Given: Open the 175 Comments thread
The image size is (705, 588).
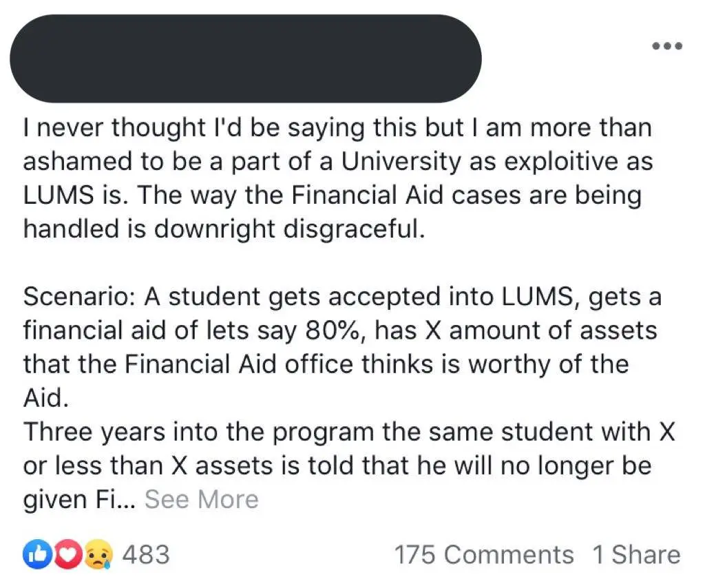Looking at the screenshot, I should [x=483, y=554].
